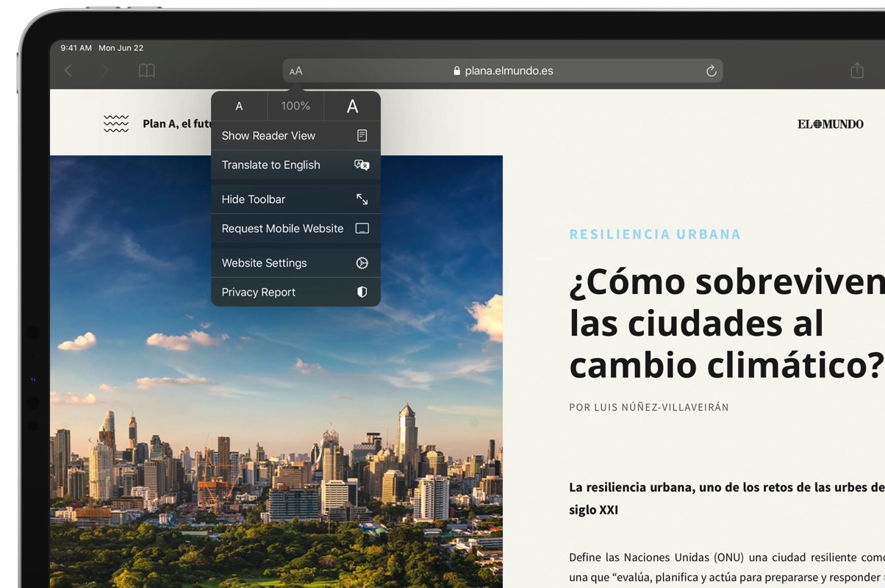The image size is (885, 588).
Task: Open the bookmarks book icon
Action: point(147,71)
